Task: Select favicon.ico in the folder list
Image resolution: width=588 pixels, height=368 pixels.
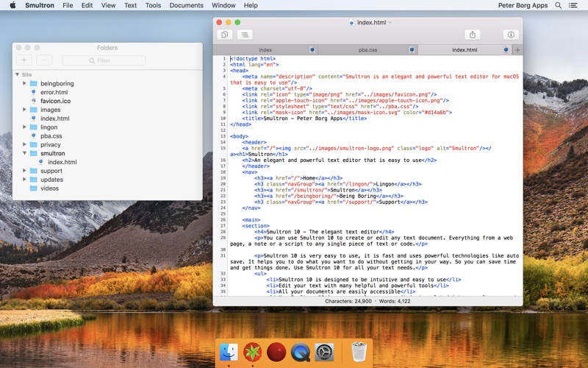Action: 55,101
